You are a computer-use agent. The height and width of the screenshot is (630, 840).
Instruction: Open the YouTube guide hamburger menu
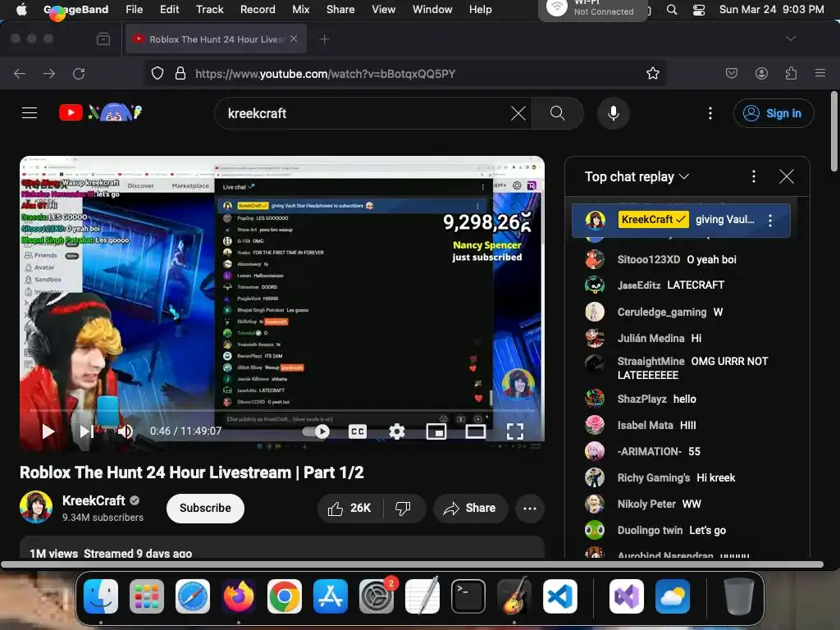tap(30, 113)
